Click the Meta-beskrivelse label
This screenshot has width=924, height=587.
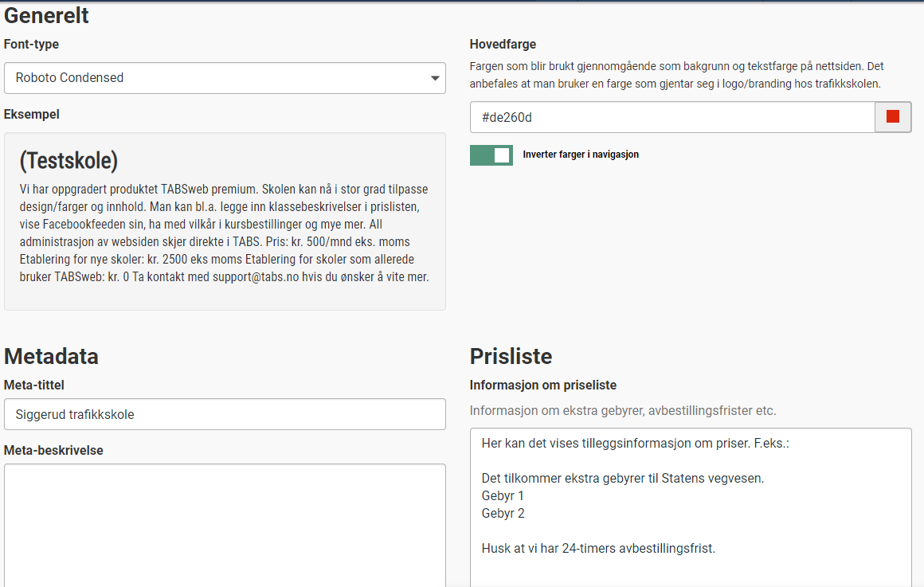point(53,450)
